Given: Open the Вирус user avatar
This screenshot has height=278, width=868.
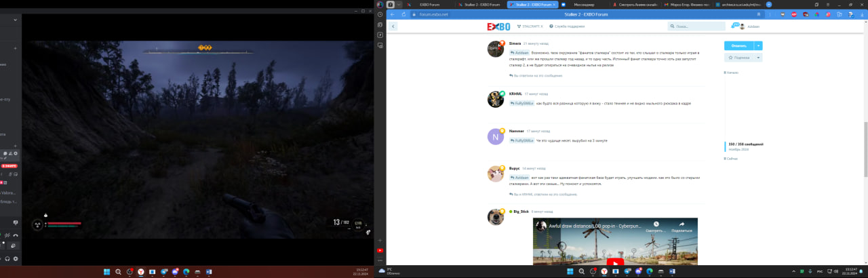Looking at the screenshot, I should (x=495, y=174).
